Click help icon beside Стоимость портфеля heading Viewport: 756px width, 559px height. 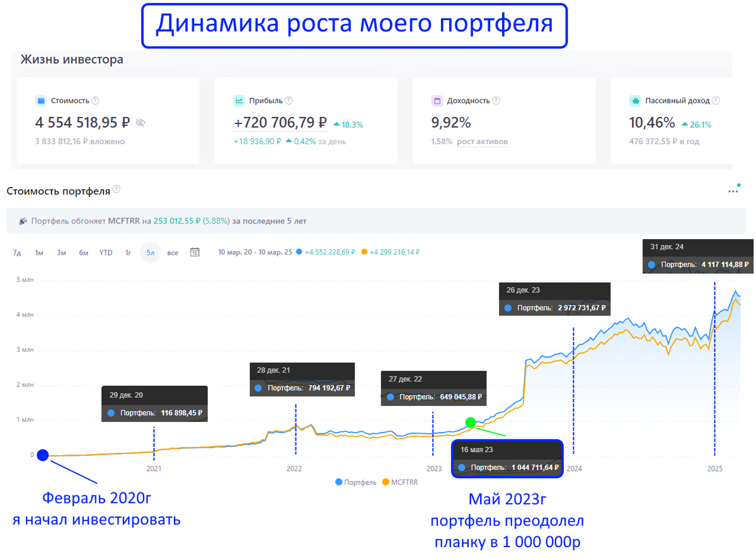(117, 190)
